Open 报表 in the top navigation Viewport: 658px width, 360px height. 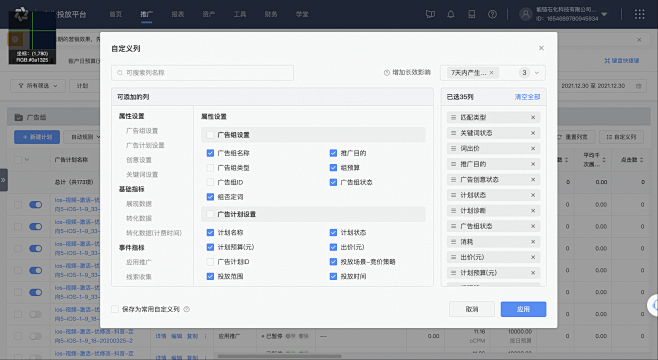[x=178, y=14]
